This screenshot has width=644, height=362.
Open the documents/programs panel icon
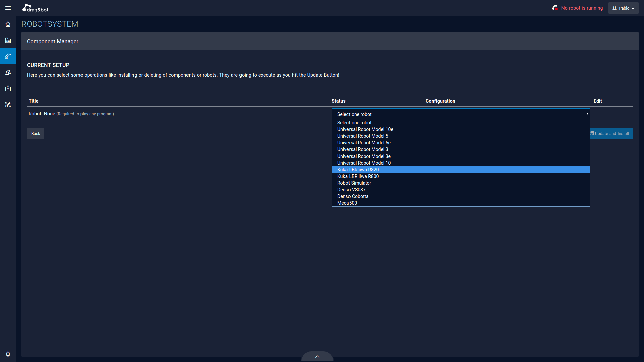coord(8,40)
